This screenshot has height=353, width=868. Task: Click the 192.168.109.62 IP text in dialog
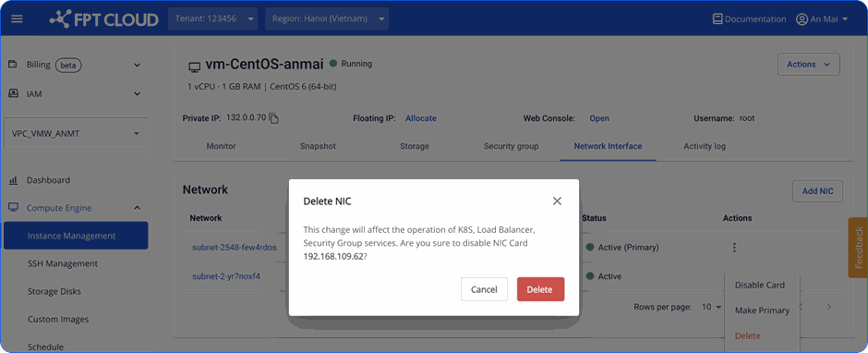tap(333, 257)
